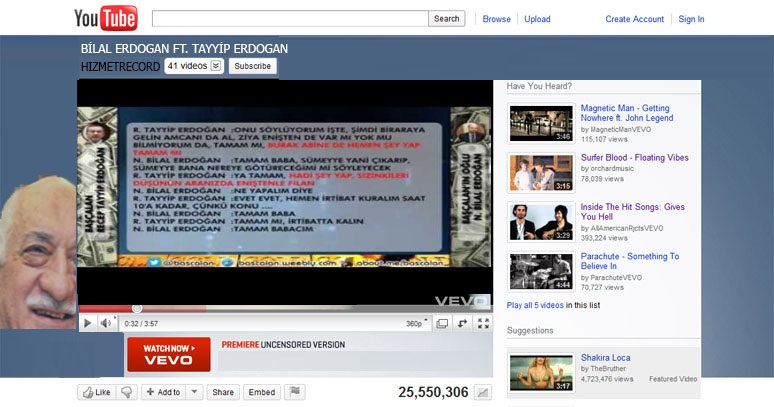
Task: Click the video title BİLAL ERDOGAN FT. TAYYİP ERDOGAN
Action: [x=184, y=49]
